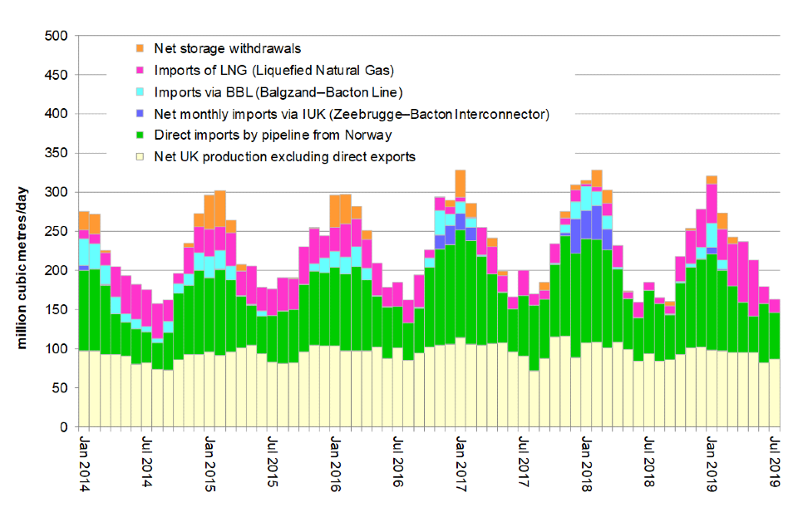Click the magenta Imports of LNG legend swatch

[x=140, y=70]
